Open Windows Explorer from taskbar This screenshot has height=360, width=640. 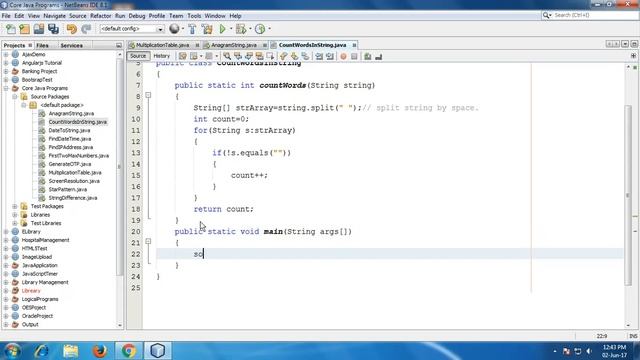pos(71,351)
